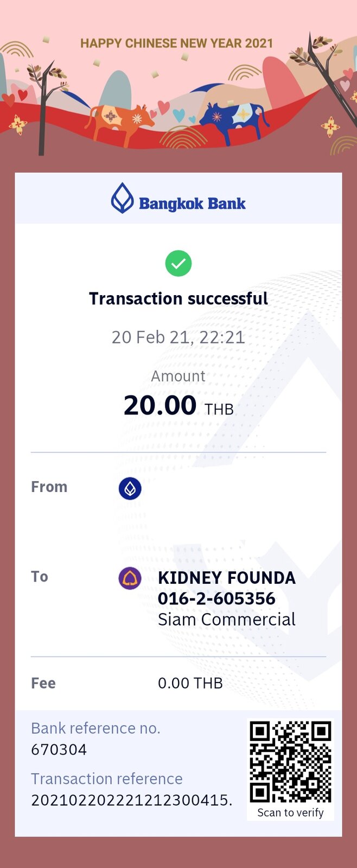Select recipient name KIDNEY FOUNDA
Image resolution: width=357 pixels, height=868 pixels.
pyautogui.click(x=227, y=578)
